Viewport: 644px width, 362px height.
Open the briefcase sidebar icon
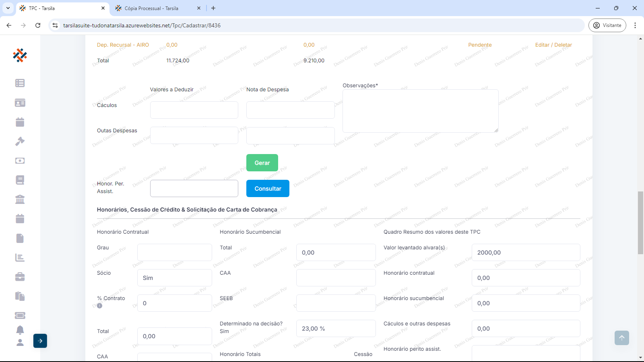(20, 277)
